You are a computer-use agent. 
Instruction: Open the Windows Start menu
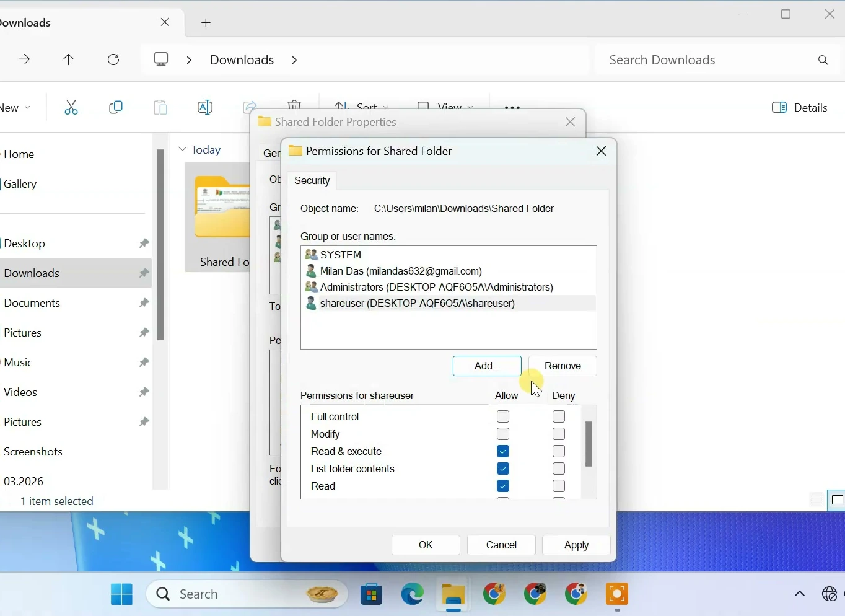[x=121, y=594]
